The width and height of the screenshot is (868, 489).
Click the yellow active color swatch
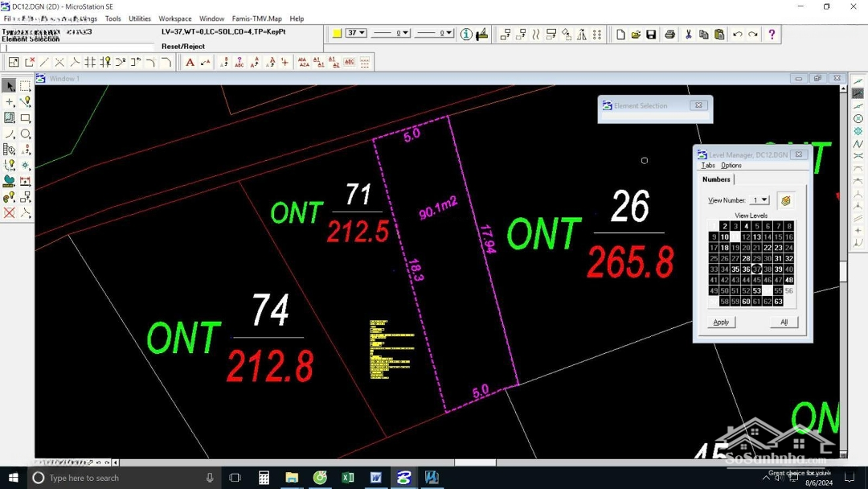[x=337, y=34]
